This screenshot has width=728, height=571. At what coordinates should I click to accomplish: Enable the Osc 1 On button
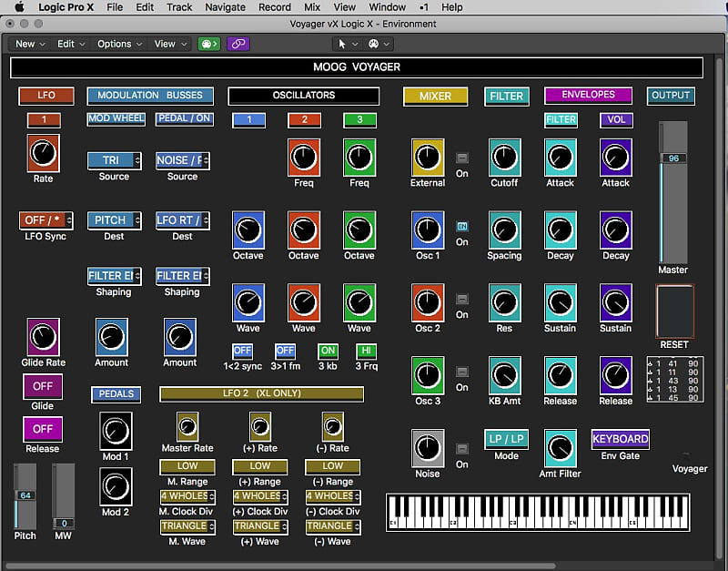(462, 228)
